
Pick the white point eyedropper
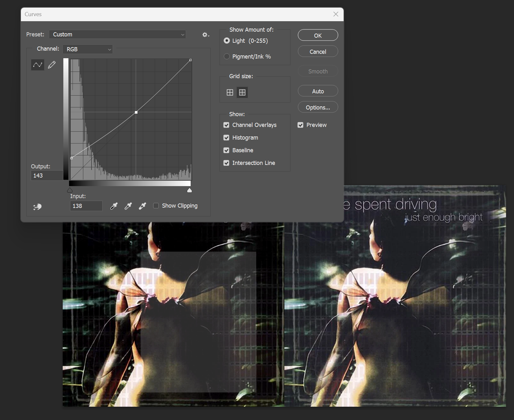coord(143,206)
